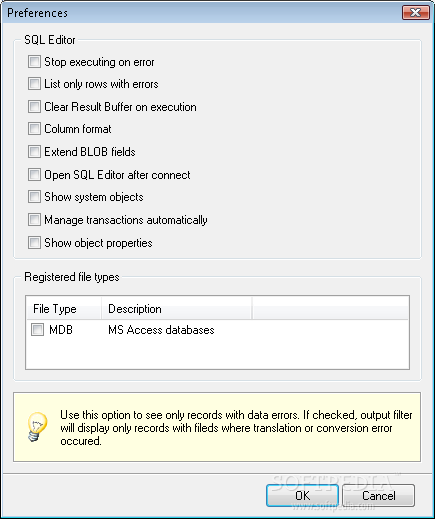Confirm preferences with the OK button
Viewport: 435px width, 519px height.
(x=302, y=496)
